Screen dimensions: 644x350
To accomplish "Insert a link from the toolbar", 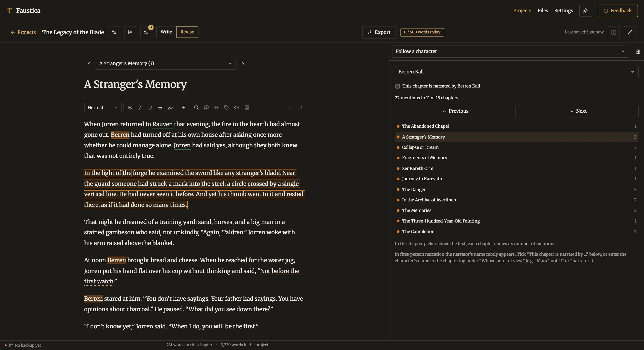I will (x=217, y=108).
